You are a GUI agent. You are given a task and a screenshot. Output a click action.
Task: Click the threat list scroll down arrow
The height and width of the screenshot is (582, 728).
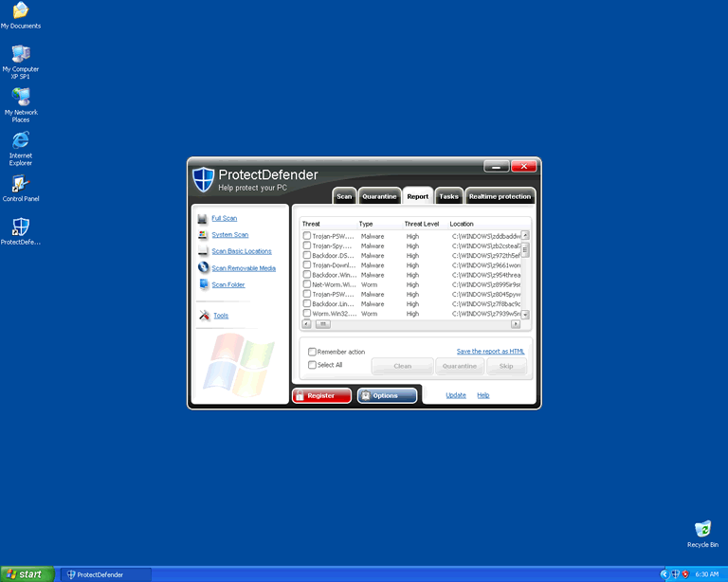525,314
